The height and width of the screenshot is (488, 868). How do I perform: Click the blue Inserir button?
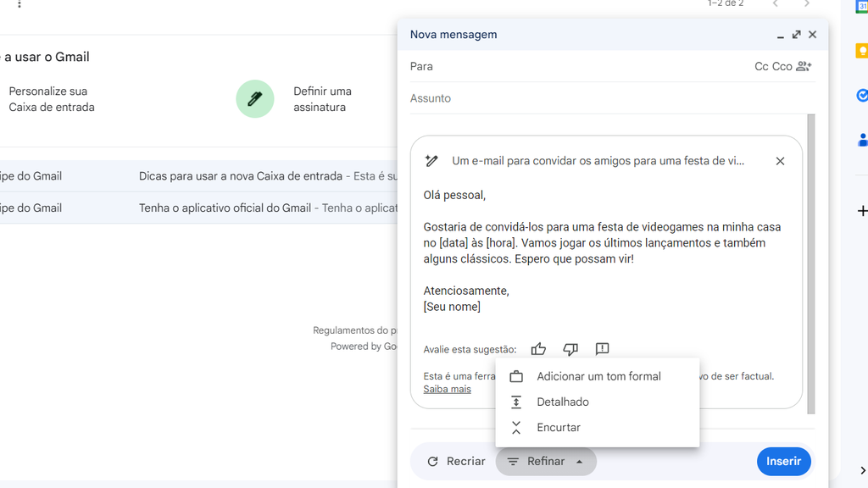click(783, 462)
